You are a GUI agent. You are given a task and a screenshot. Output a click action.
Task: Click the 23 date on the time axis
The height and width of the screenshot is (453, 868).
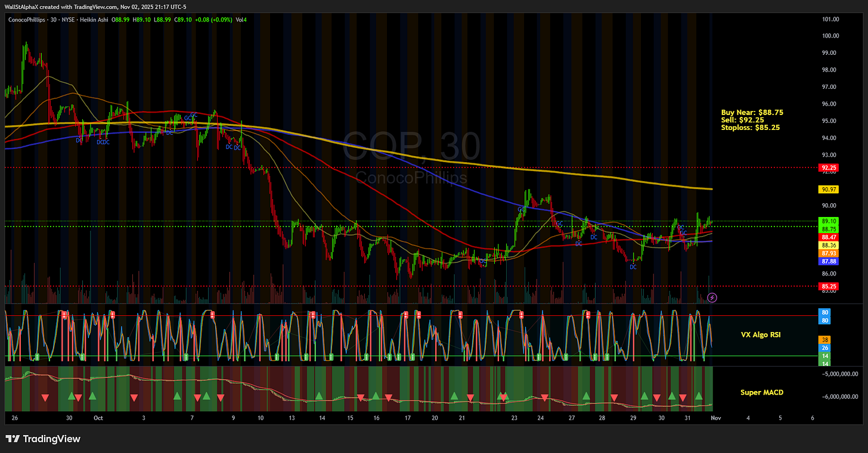click(514, 418)
